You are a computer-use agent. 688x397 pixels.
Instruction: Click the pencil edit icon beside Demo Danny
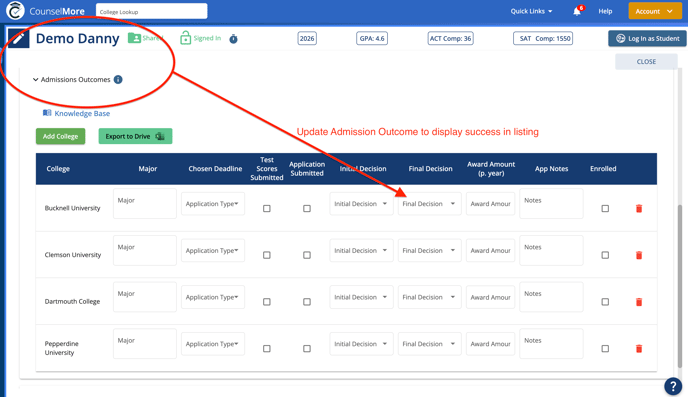tap(18, 39)
